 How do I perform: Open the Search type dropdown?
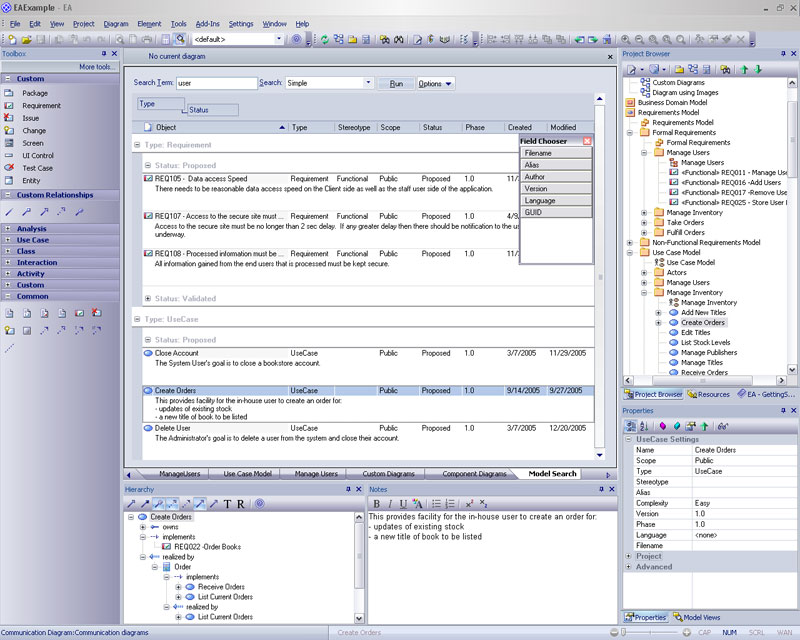(369, 83)
